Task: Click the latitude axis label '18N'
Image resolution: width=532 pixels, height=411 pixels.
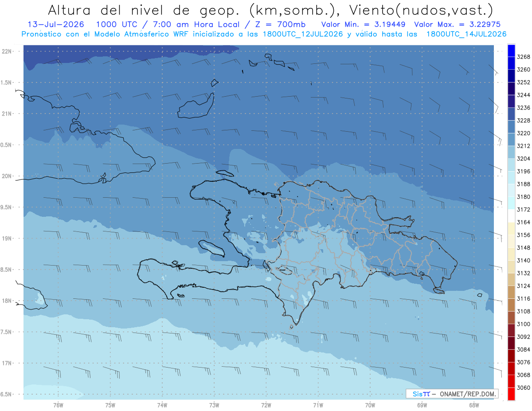Action: 7,301
